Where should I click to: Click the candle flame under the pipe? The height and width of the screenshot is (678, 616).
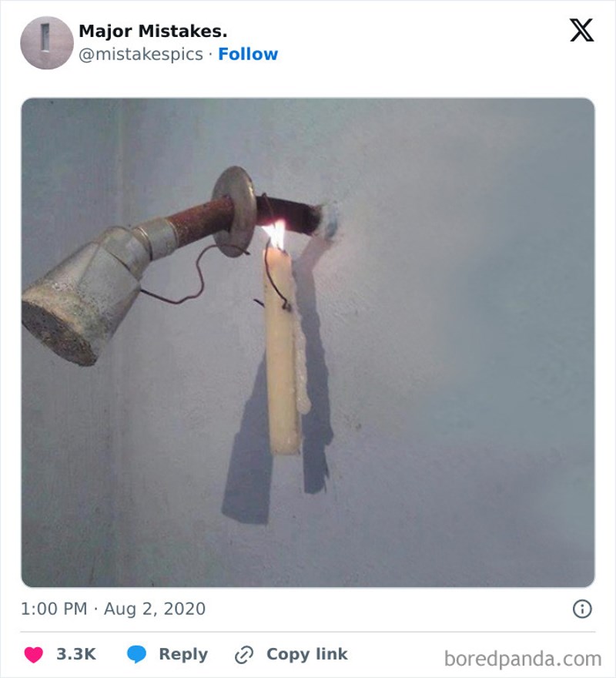point(276,233)
